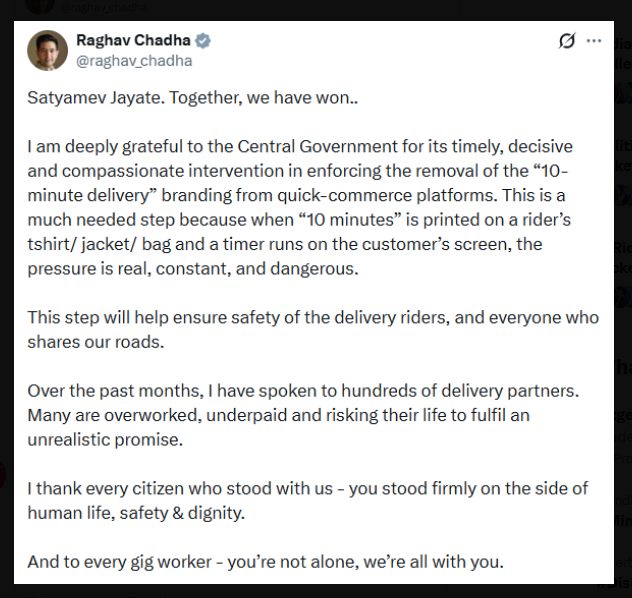Open the @raghav_chadha handle link
The height and width of the screenshot is (598, 632).
click(134, 60)
